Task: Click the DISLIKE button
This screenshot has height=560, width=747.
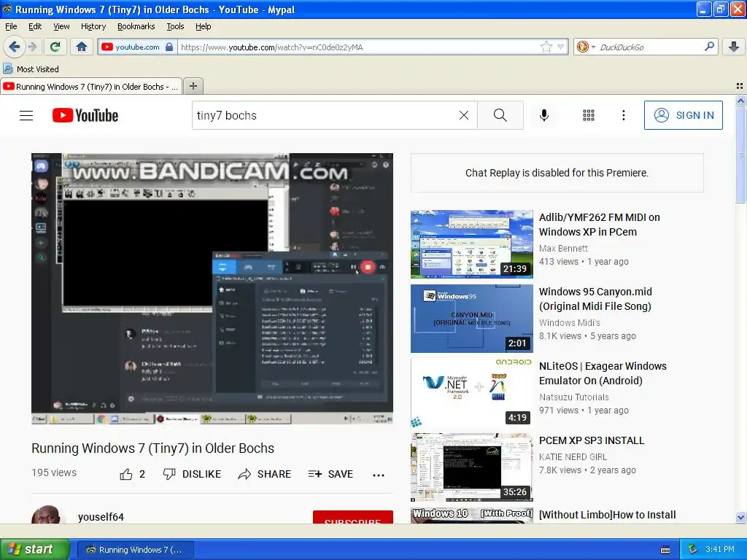Action: [x=192, y=474]
